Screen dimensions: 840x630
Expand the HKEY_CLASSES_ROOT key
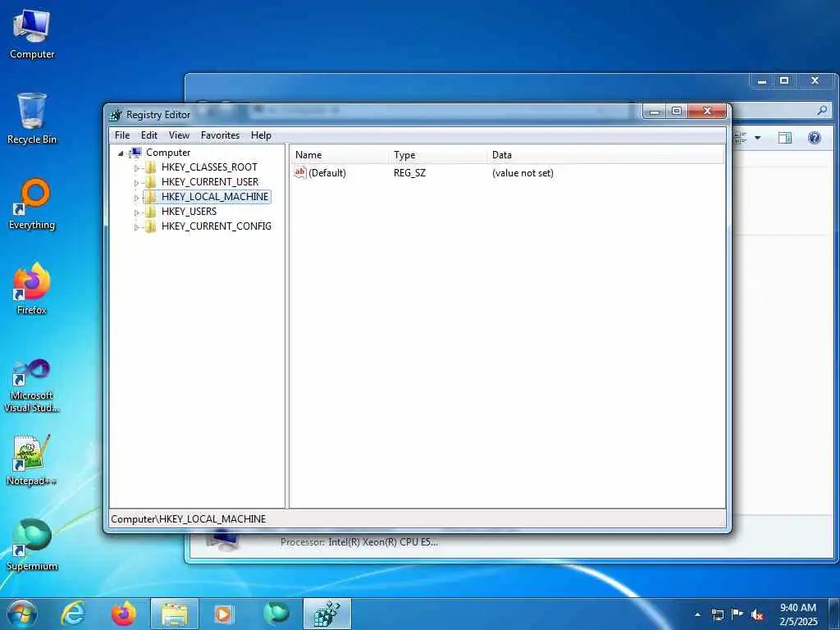[x=137, y=167]
